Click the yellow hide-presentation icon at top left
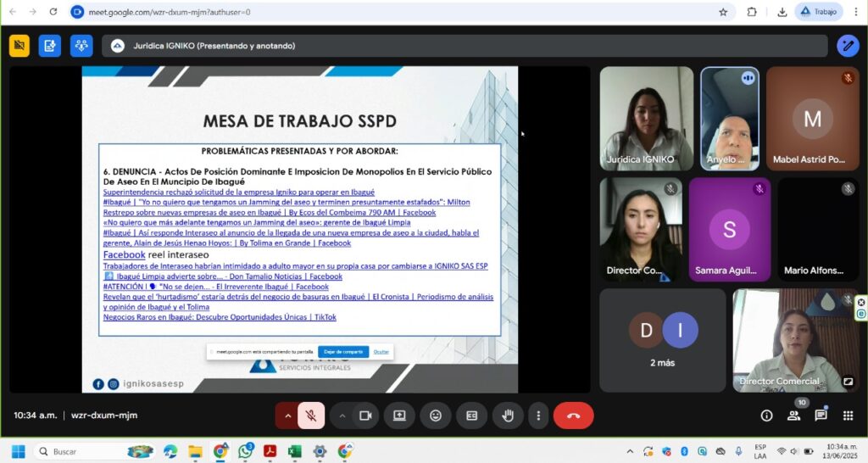The height and width of the screenshot is (463, 868). [19, 46]
